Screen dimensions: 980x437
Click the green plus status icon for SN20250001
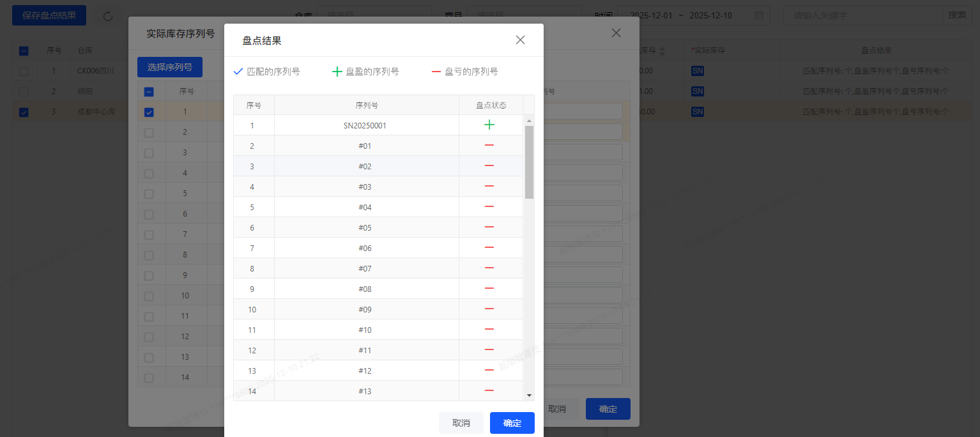pos(489,125)
